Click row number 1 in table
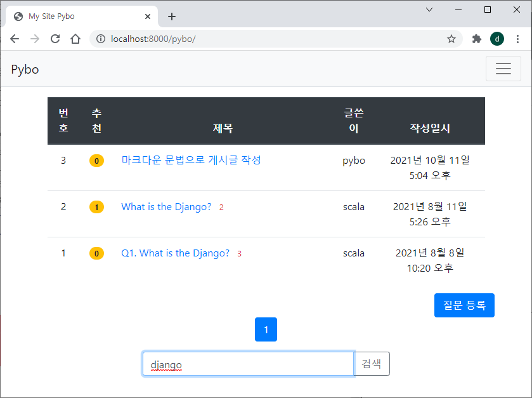The width and height of the screenshot is (532, 398). pos(63,253)
